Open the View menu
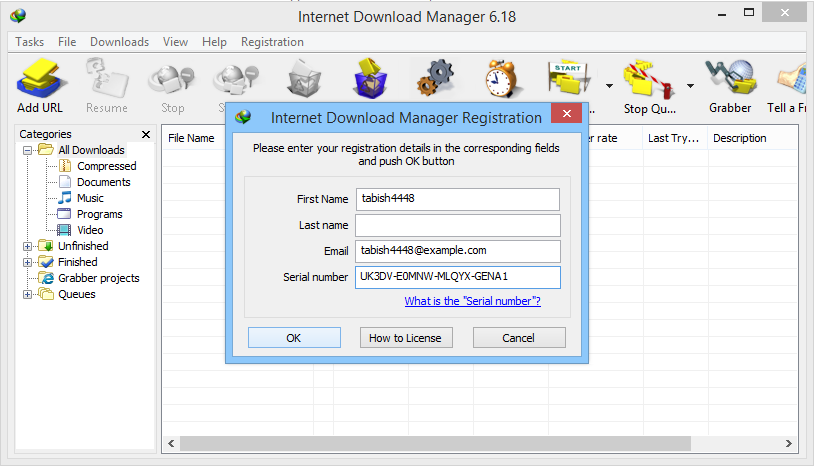 [x=175, y=42]
